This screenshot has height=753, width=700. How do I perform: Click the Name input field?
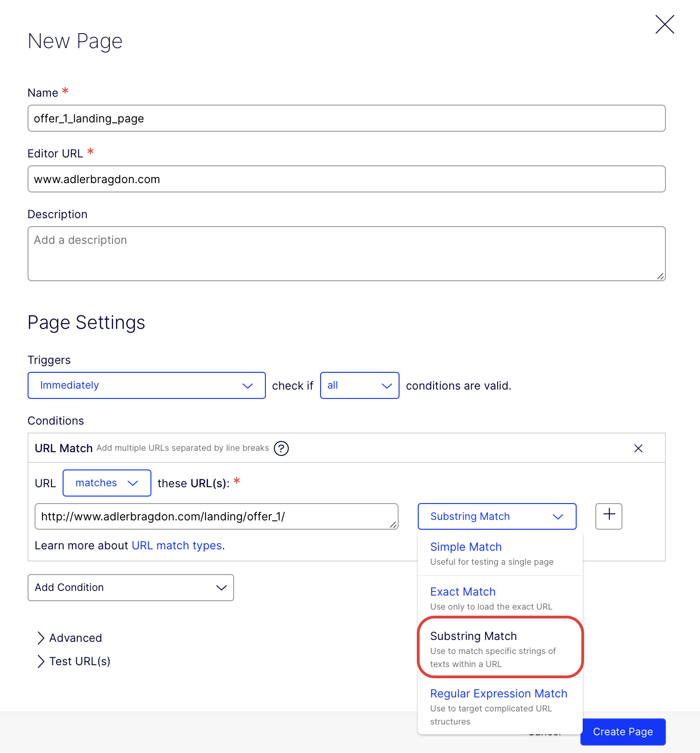(346, 118)
